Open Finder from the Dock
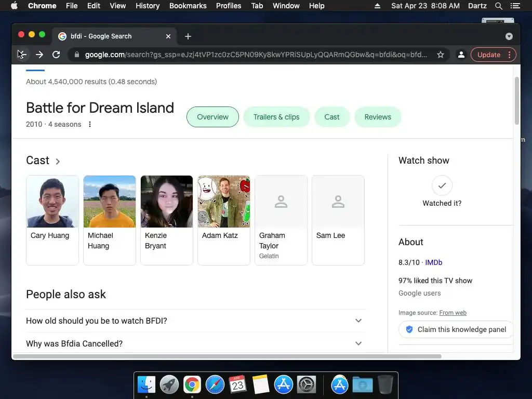Screen dimensions: 532x399 (147, 385)
